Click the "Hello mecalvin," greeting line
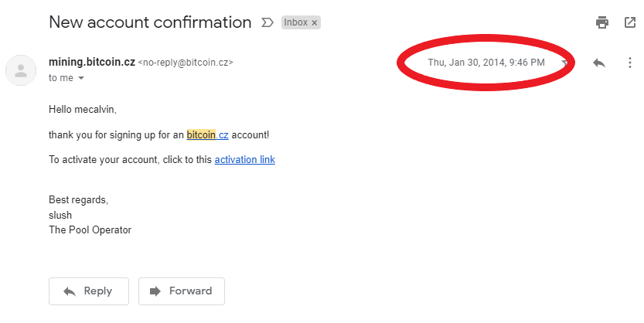 (x=83, y=109)
